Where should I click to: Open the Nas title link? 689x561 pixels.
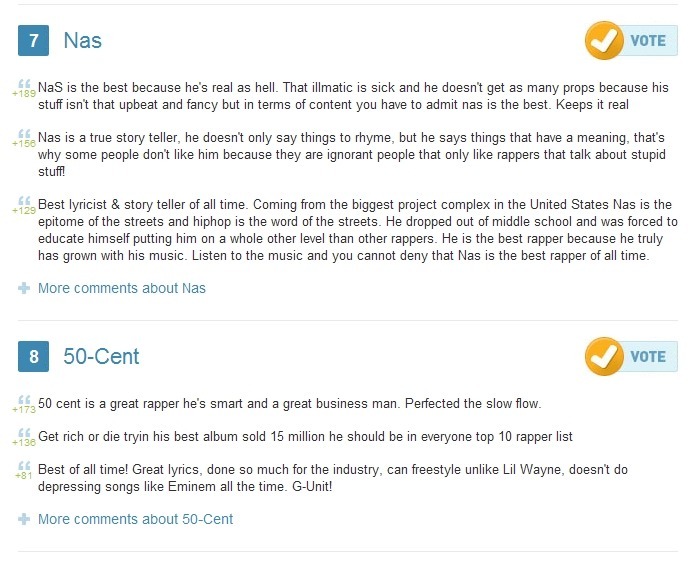[82, 41]
